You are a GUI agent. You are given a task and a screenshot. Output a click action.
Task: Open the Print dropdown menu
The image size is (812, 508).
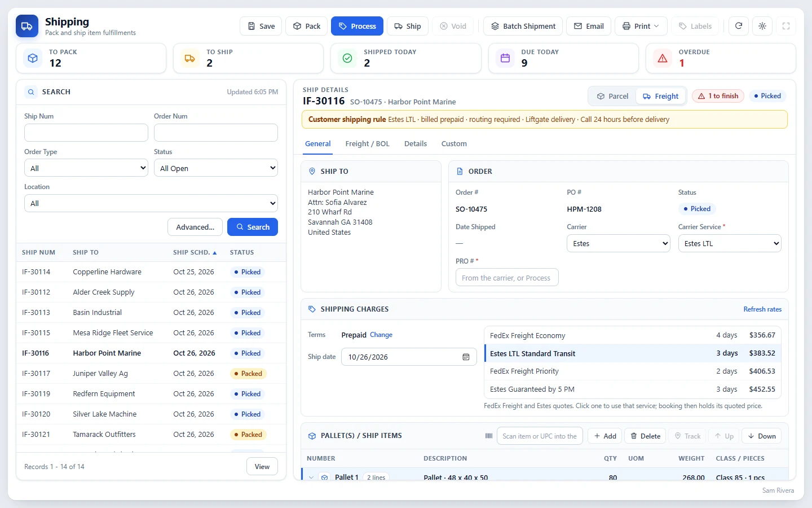coord(641,26)
